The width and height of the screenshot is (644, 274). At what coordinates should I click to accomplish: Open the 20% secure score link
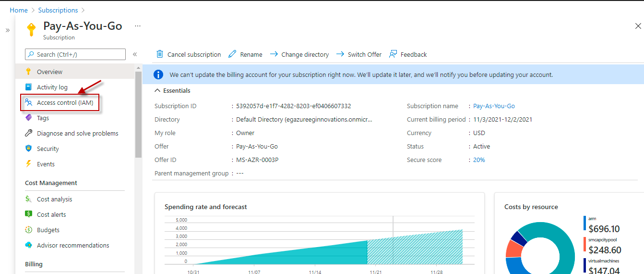click(x=479, y=160)
